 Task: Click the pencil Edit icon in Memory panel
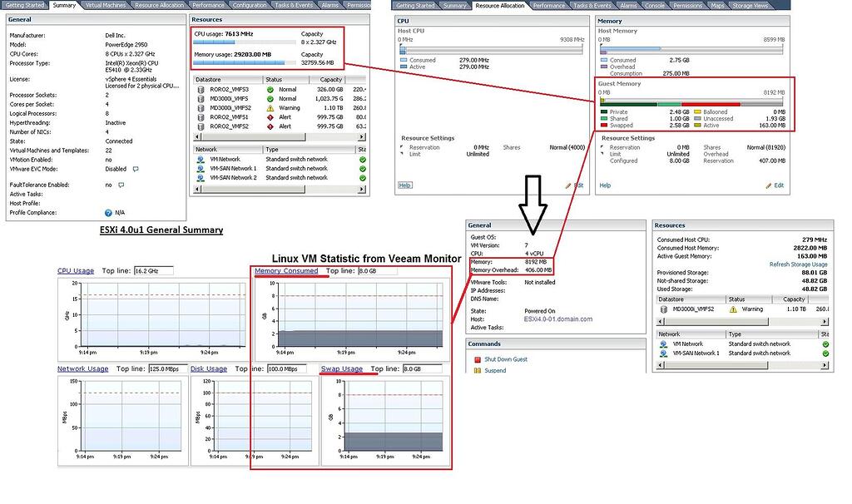click(769, 185)
